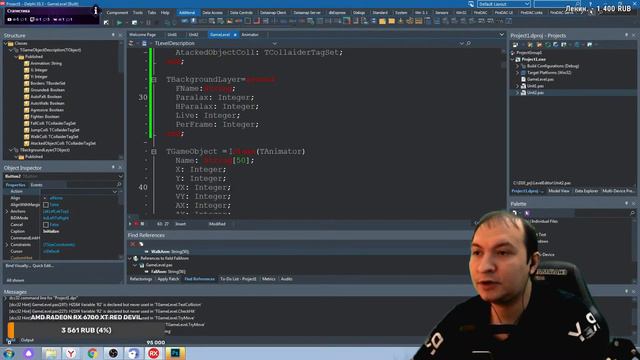Screen dimensions: 640x360
Task: Open the Default Layout dropdown
Action: (x=504, y=4)
